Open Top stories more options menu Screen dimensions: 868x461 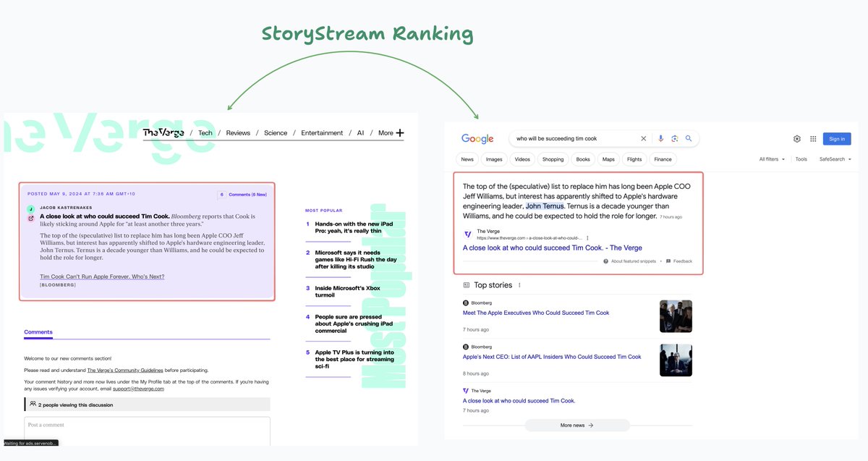519,285
